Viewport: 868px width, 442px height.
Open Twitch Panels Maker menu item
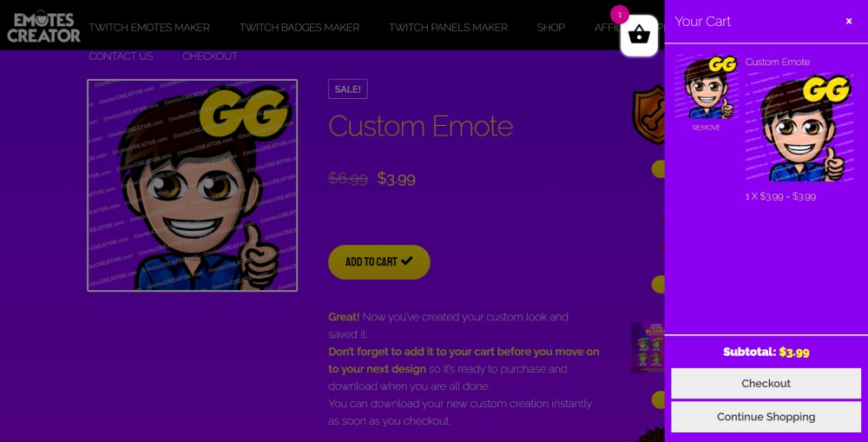pos(448,27)
